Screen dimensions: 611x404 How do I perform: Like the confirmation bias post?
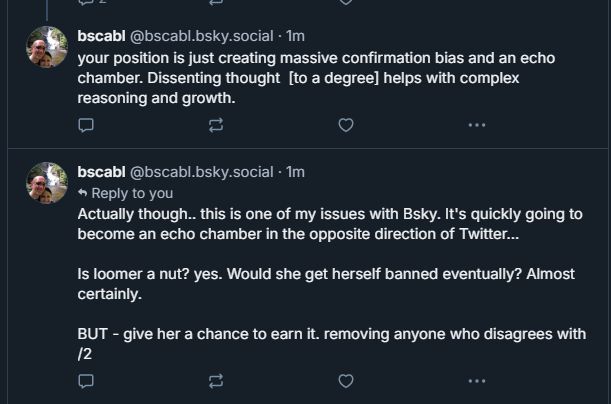346,125
